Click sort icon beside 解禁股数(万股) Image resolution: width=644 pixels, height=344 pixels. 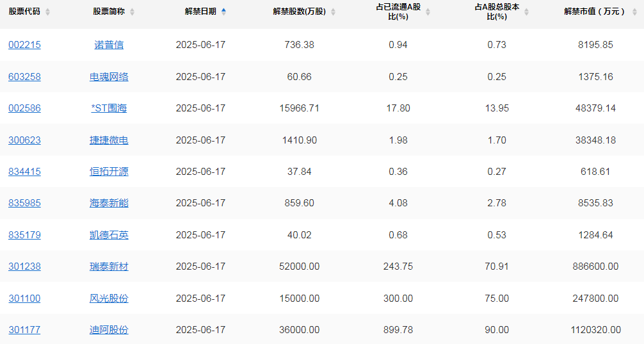[x=333, y=12]
